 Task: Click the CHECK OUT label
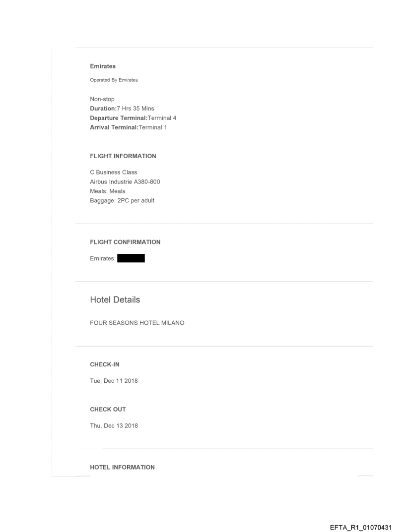(x=108, y=410)
